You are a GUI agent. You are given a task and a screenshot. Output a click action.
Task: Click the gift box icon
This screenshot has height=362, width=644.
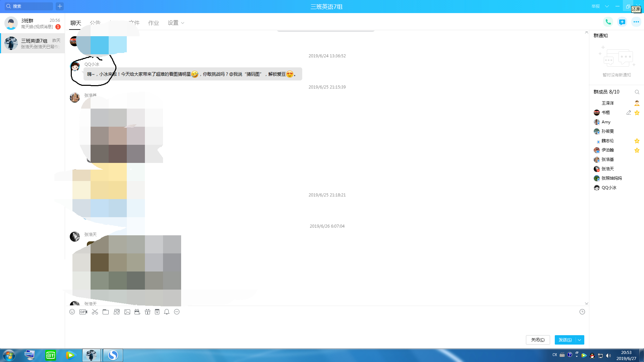pos(148,312)
